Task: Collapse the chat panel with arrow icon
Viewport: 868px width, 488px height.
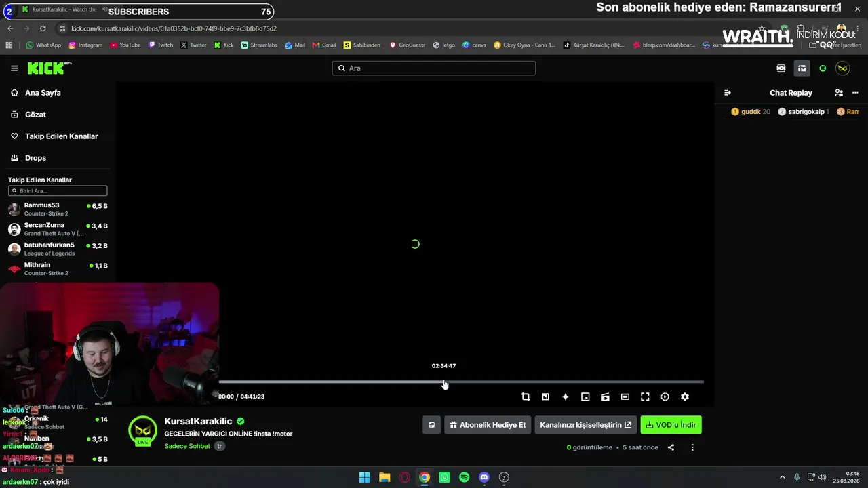Action: pos(728,93)
